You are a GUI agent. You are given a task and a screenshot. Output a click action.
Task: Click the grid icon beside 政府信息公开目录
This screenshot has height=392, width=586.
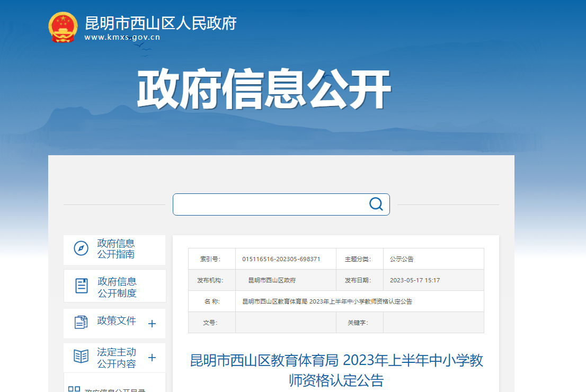(x=74, y=389)
